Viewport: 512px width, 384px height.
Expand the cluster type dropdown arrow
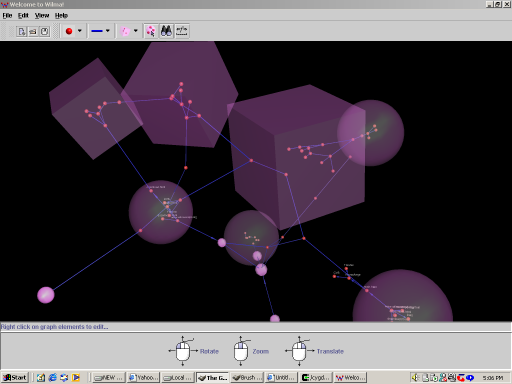tap(136, 31)
